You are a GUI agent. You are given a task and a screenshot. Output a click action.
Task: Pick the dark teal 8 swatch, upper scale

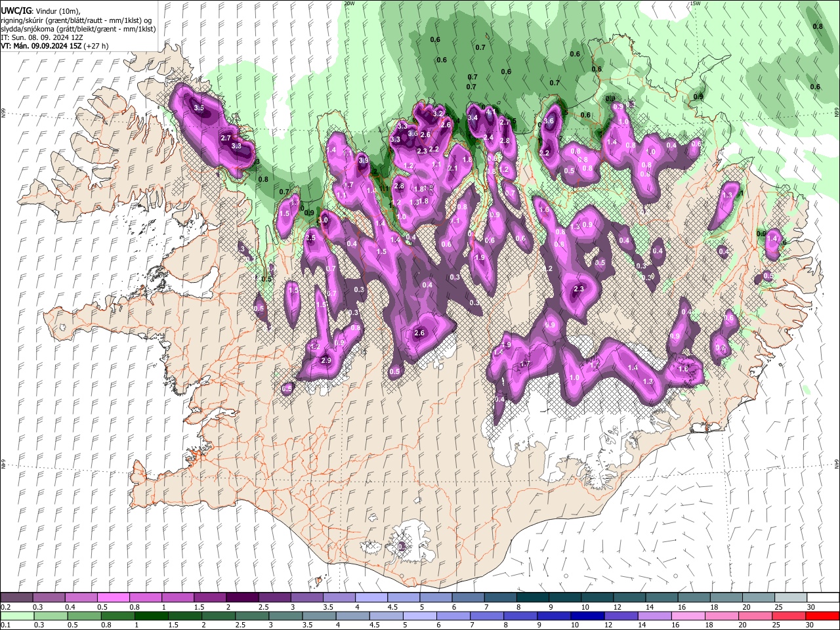(532, 598)
